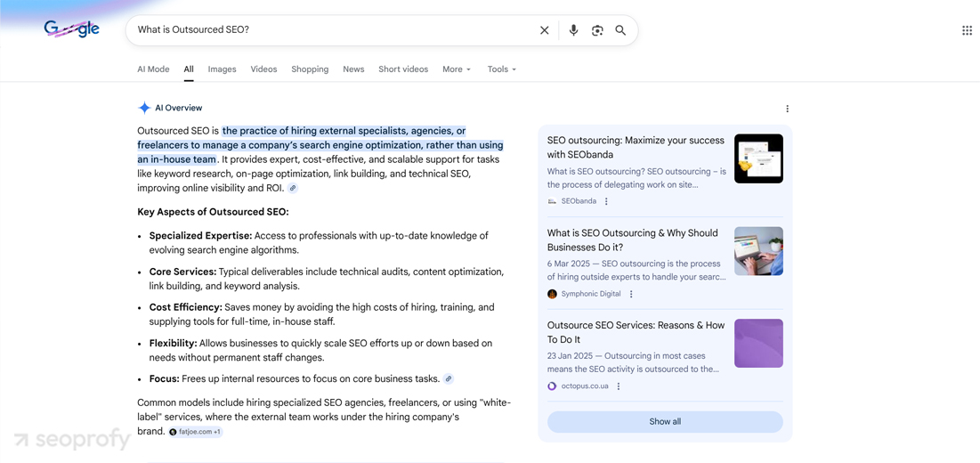
Task: Open AI Overview three-dot options menu
Action: [x=787, y=109]
